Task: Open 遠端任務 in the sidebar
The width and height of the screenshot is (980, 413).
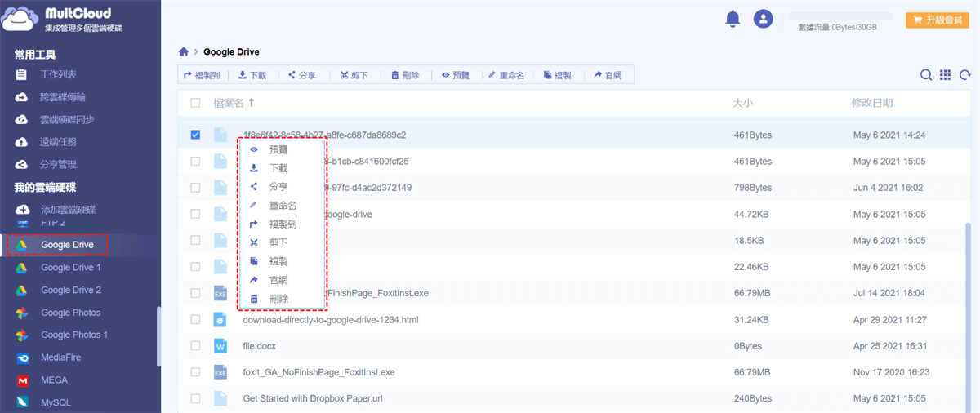Action: coord(58,142)
